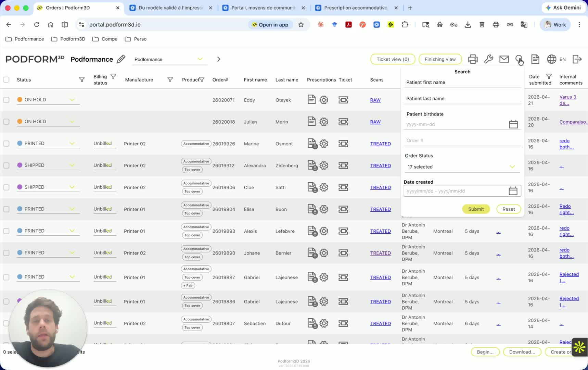Switch to Du modèle validé browser tab

171,8
